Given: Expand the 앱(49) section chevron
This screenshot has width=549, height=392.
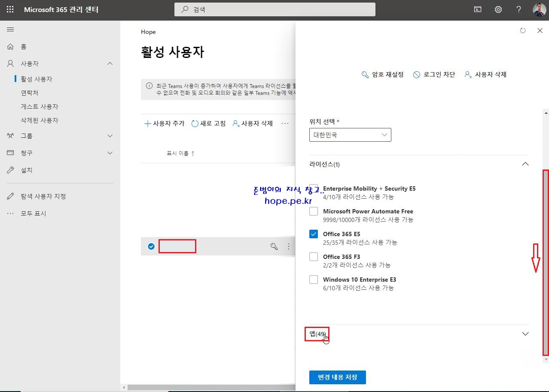Looking at the screenshot, I should [525, 334].
